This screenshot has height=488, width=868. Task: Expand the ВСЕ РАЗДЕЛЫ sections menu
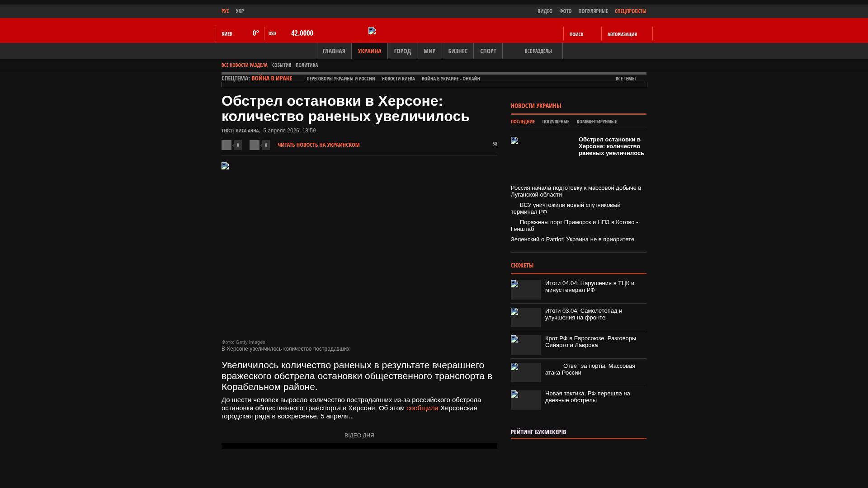[538, 51]
